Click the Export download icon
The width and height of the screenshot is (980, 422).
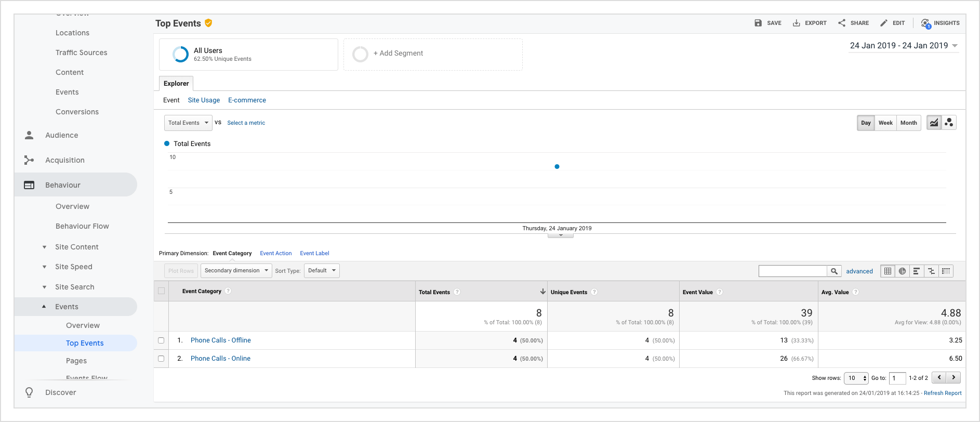point(796,23)
